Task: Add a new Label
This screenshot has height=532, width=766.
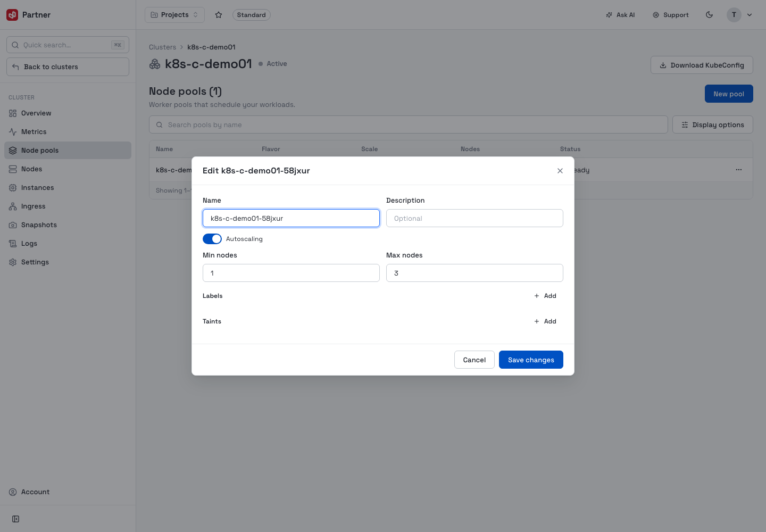Action: pos(545,296)
